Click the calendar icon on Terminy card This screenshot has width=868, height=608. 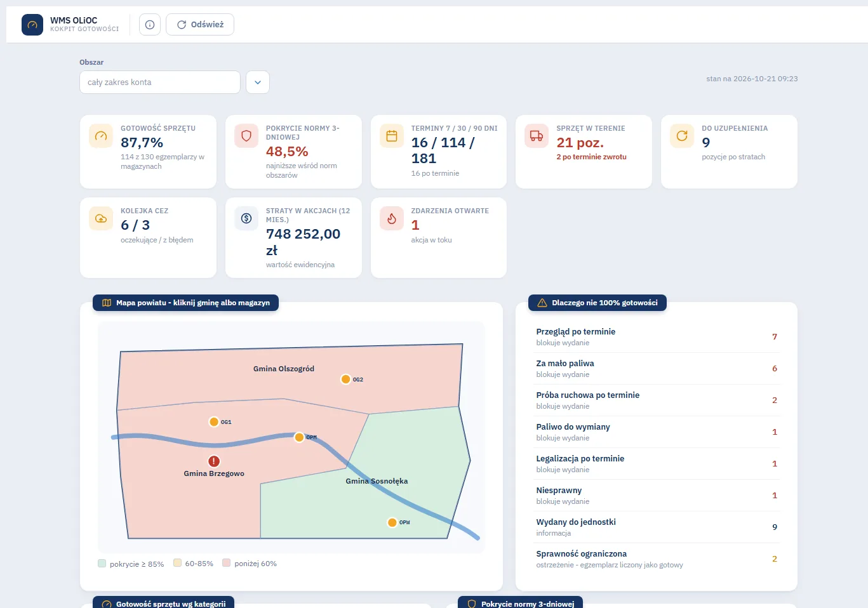click(x=392, y=136)
